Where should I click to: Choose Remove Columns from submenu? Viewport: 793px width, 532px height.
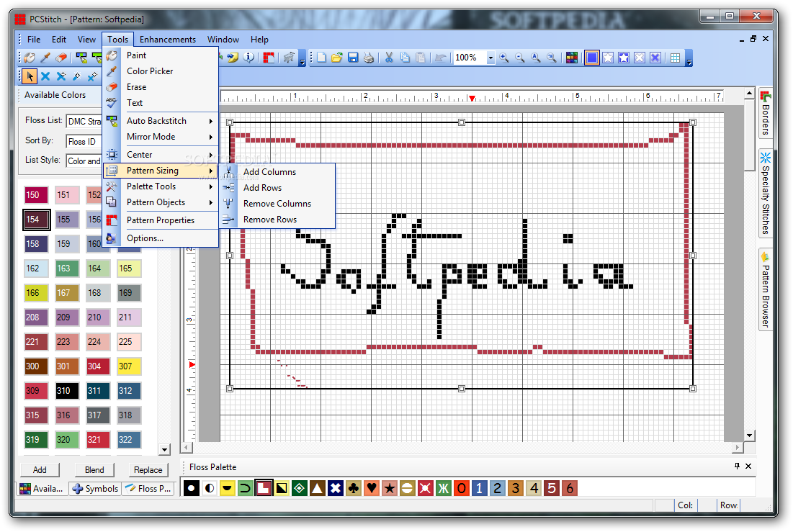[x=277, y=204]
